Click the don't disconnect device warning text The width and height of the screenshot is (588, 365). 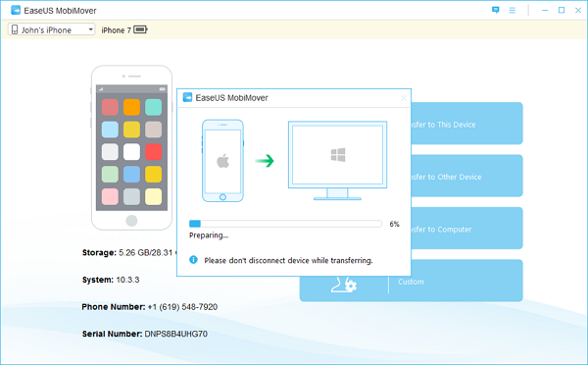(x=288, y=261)
